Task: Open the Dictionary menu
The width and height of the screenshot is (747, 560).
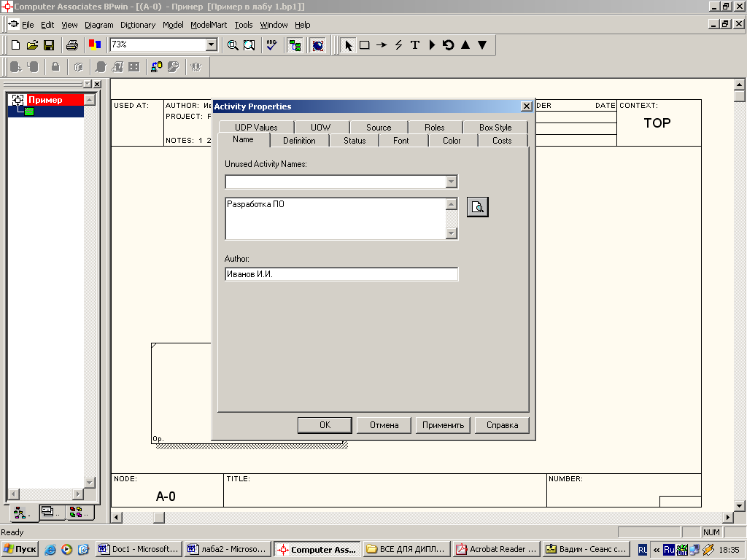Action: pyautogui.click(x=138, y=25)
